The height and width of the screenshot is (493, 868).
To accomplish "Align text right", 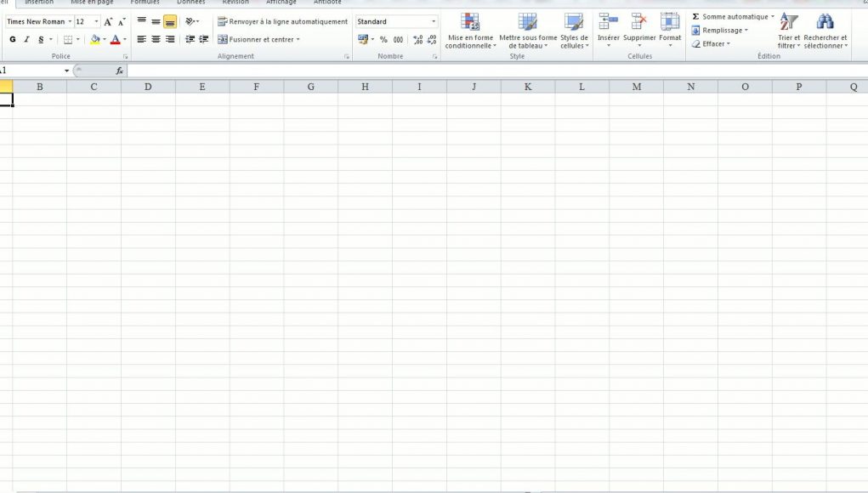I will coord(170,39).
